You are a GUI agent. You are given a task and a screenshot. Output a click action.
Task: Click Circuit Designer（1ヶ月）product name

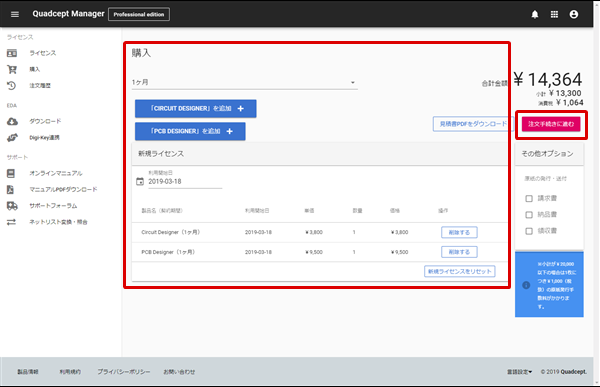pyautogui.click(x=171, y=232)
